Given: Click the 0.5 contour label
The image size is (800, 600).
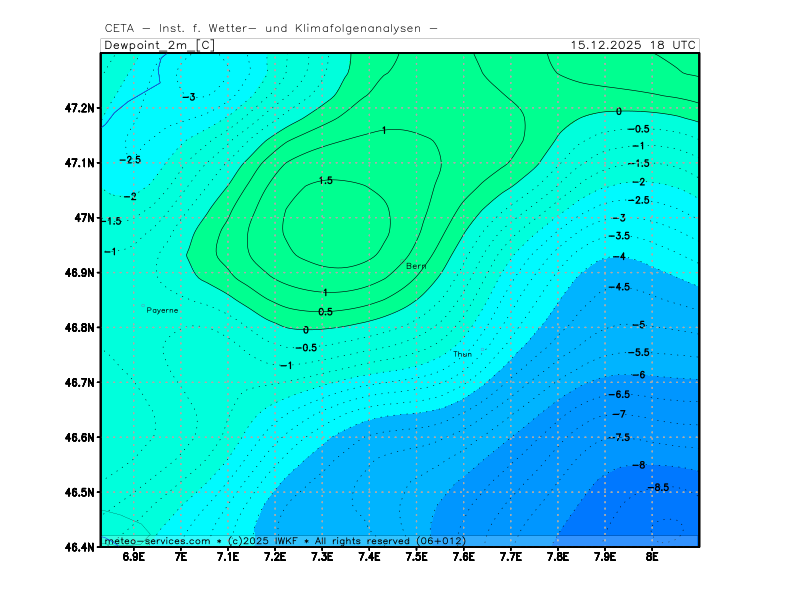Looking at the screenshot, I should point(325,311).
